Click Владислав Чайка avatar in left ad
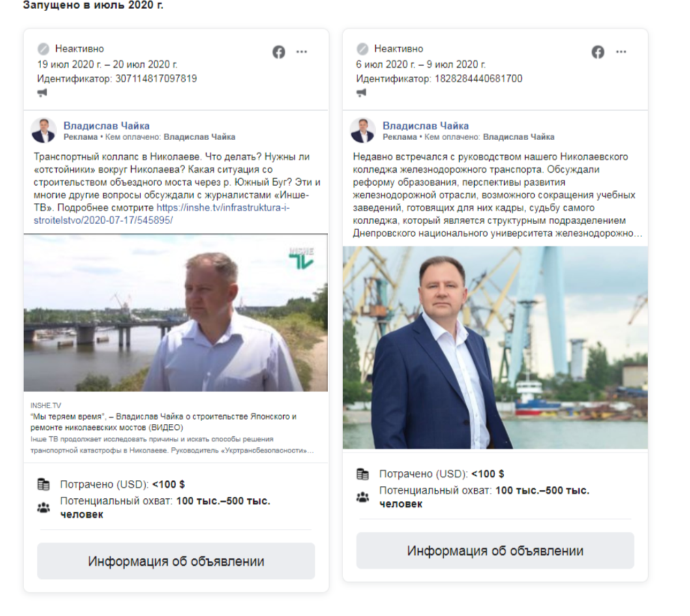Viewport: 690px width, 616px height. (43, 131)
